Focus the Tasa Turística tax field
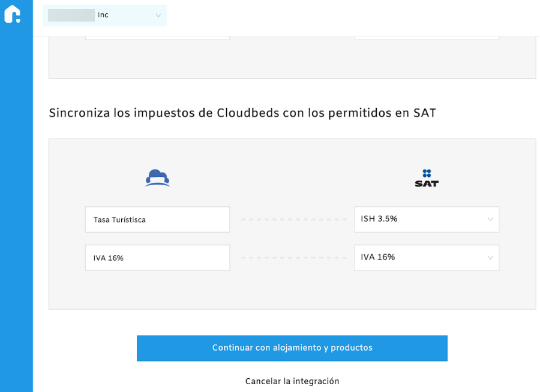 coord(157,219)
